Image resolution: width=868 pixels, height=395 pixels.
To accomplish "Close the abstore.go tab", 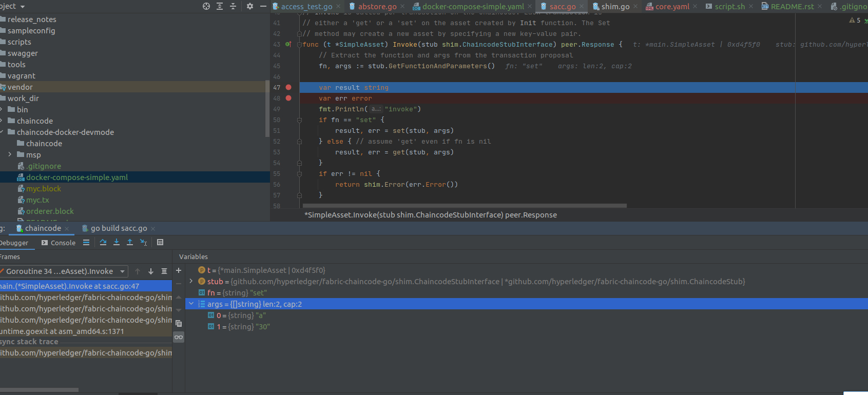I will (x=402, y=6).
